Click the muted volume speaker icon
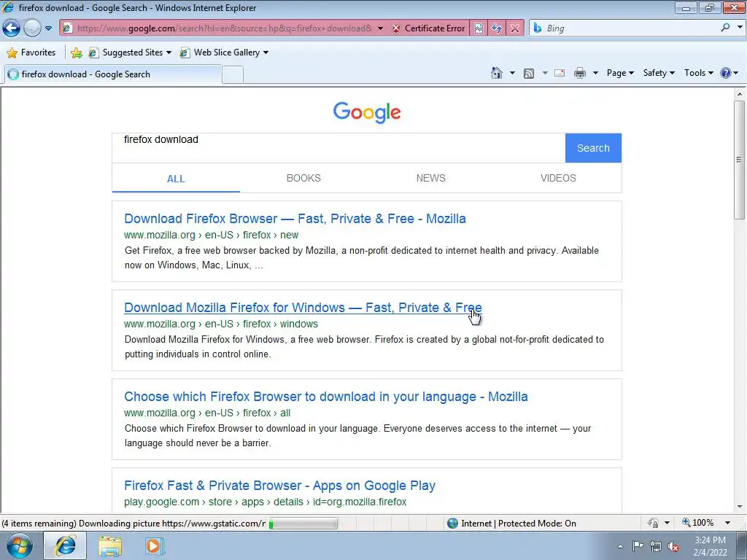 (673, 547)
